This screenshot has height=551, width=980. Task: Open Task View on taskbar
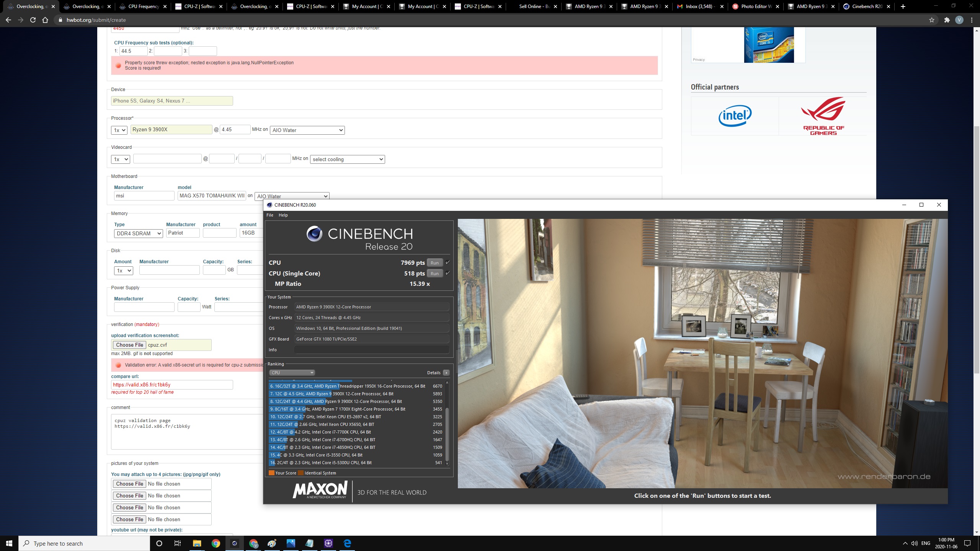click(x=178, y=543)
